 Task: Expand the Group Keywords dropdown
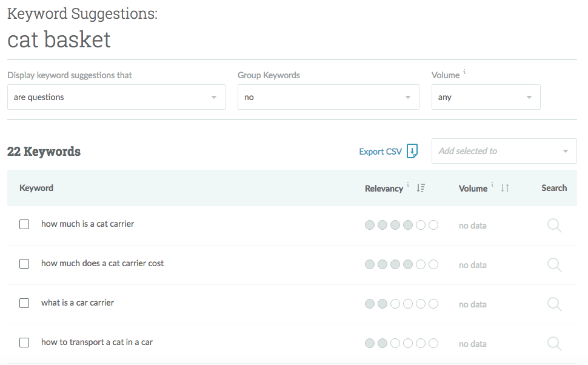[328, 97]
